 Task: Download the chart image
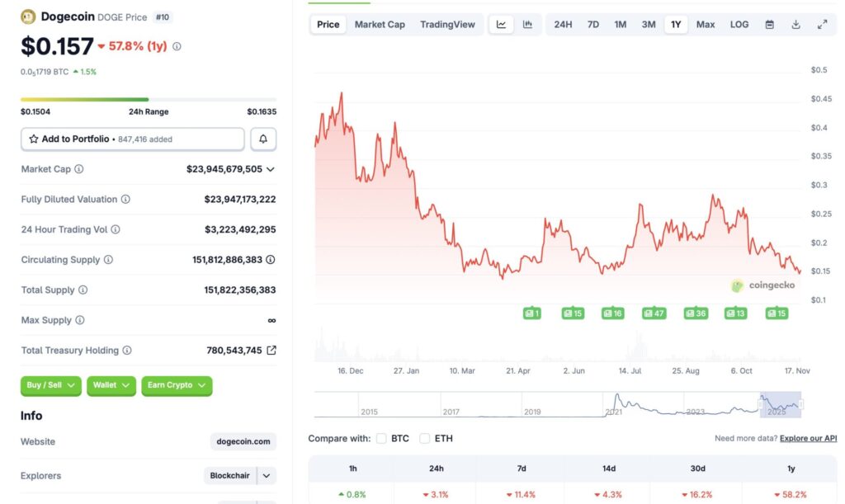pyautogui.click(x=795, y=25)
